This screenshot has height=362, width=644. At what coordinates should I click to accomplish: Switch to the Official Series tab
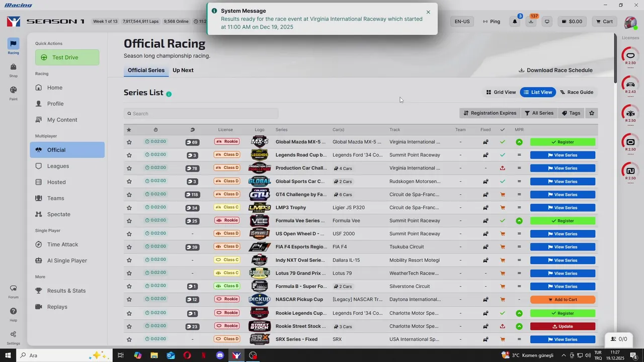point(146,70)
